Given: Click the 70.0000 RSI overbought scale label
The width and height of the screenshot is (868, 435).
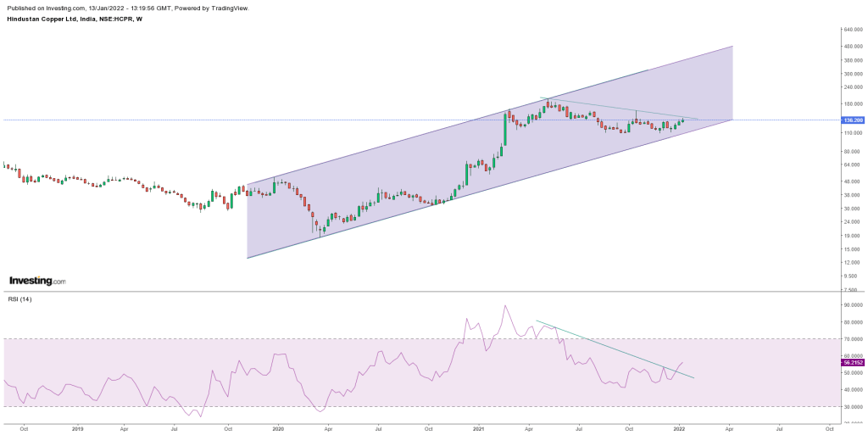Looking at the screenshot, I should pyautogui.click(x=852, y=339).
